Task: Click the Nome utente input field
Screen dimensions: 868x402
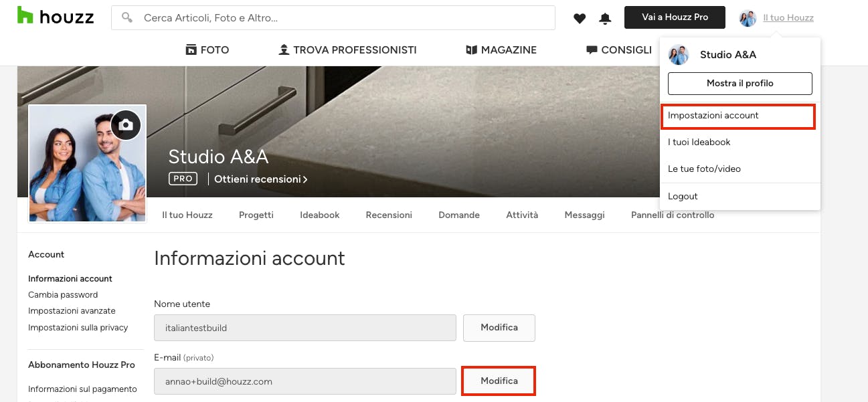Action: pos(305,328)
